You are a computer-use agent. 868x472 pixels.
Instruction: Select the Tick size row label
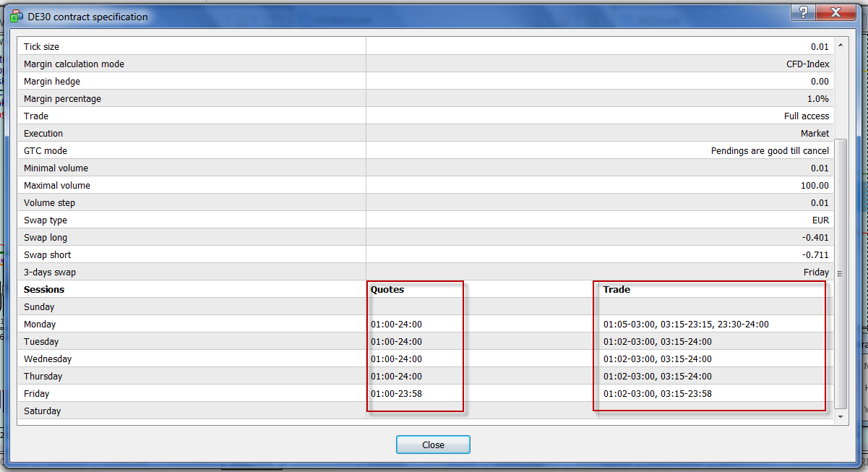pyautogui.click(x=41, y=46)
